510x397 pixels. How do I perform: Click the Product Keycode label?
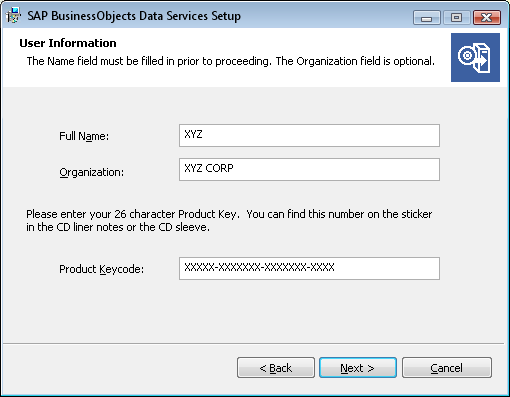point(101,269)
